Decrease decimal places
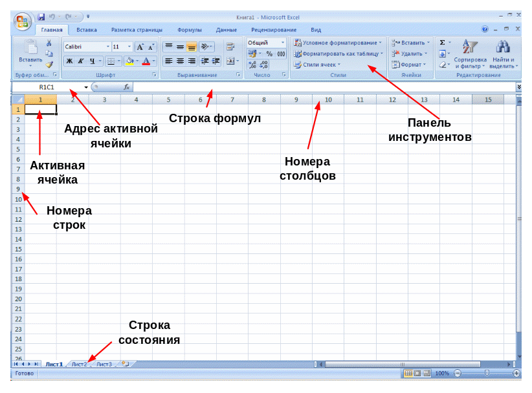The height and width of the screenshot is (393, 532). click(263, 65)
